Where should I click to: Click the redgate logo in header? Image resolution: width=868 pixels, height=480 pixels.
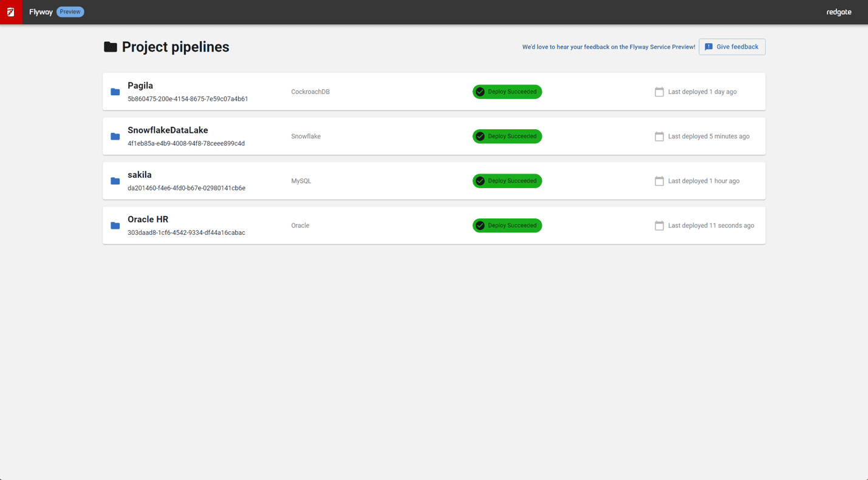pyautogui.click(x=838, y=12)
